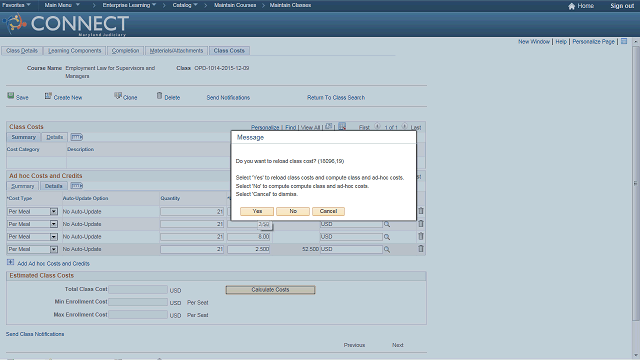Click the Create New icon
This screenshot has width=640, height=360.
pyautogui.click(x=48, y=96)
